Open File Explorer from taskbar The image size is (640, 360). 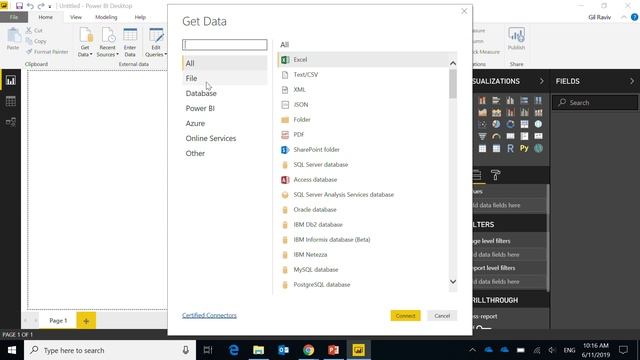[258, 350]
